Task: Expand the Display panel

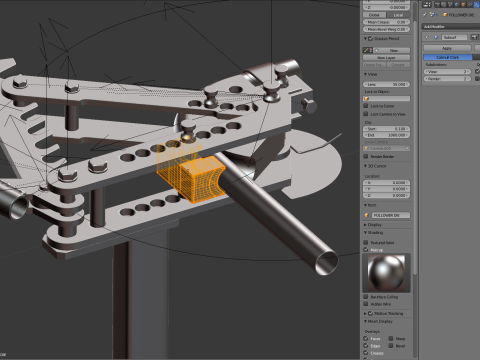Action: (x=365, y=225)
